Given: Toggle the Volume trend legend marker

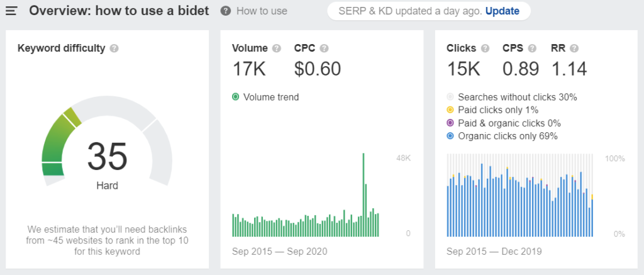Looking at the screenshot, I should click(236, 98).
